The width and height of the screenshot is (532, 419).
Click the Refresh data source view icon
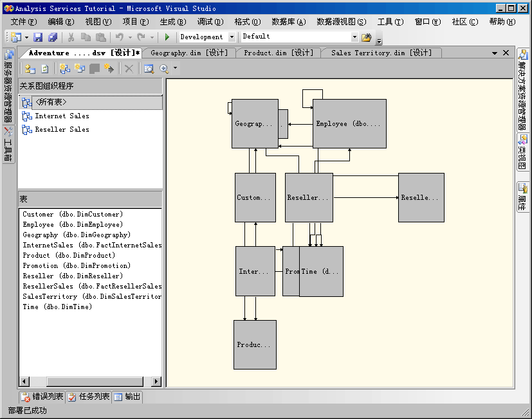pyautogui.click(x=44, y=69)
